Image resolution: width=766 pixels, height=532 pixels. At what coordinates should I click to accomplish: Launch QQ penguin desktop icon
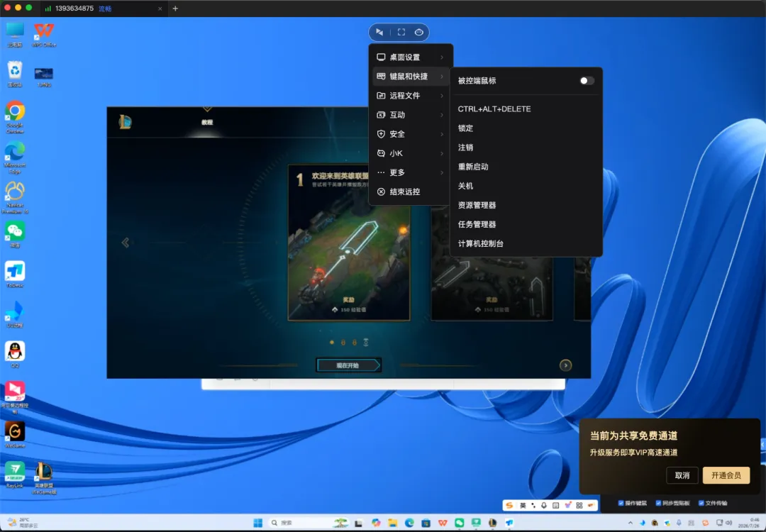[x=15, y=355]
